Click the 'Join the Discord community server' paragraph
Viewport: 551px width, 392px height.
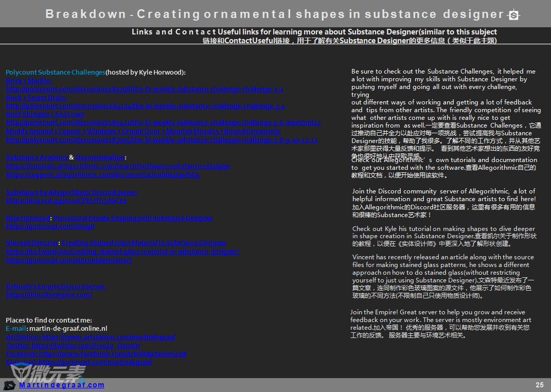pyautogui.click(x=444, y=203)
